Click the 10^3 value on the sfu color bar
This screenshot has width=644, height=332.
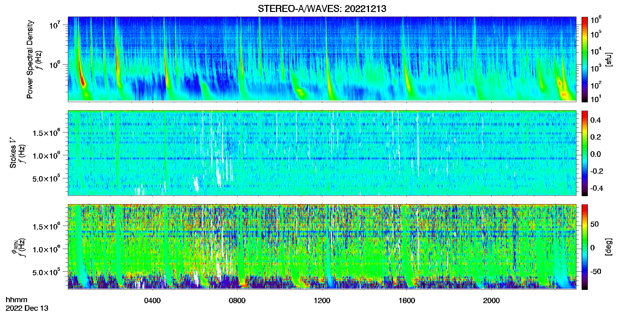coord(596,68)
